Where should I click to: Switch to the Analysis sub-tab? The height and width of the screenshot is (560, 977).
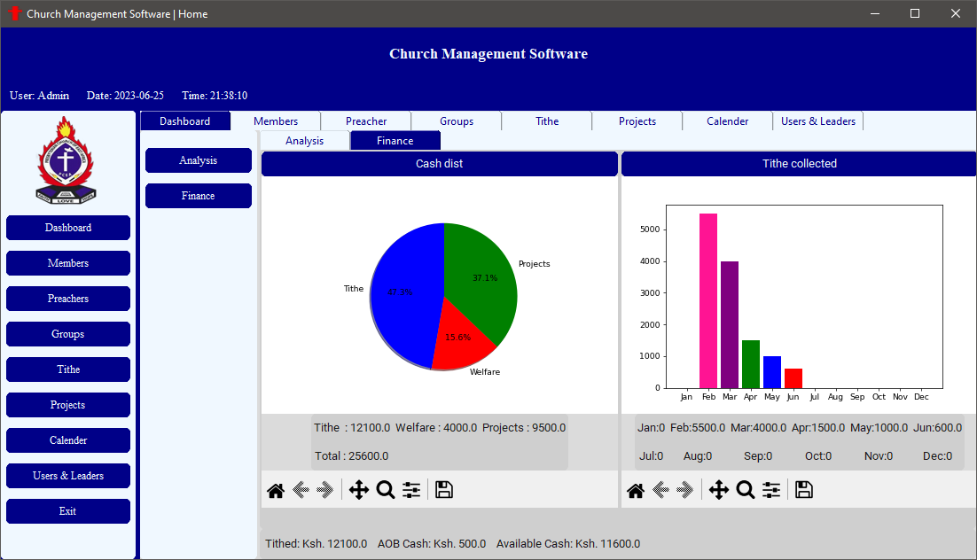(304, 141)
